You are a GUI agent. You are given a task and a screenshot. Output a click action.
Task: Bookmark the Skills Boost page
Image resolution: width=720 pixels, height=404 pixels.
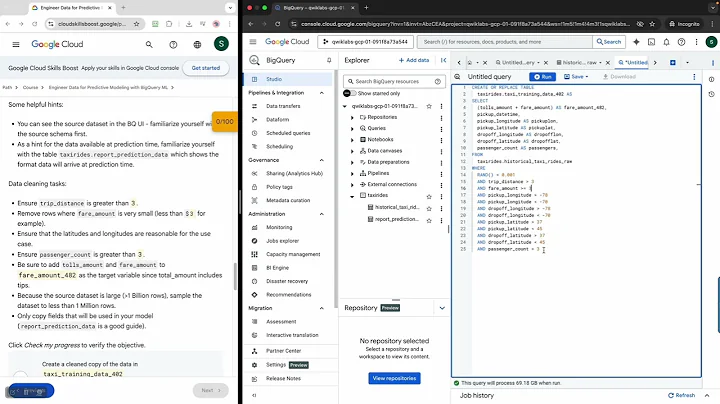136,24
